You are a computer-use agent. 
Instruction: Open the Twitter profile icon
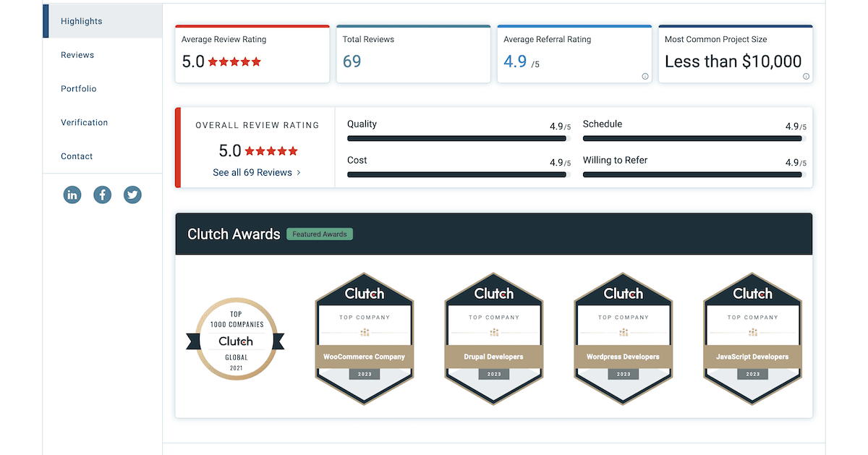132,195
